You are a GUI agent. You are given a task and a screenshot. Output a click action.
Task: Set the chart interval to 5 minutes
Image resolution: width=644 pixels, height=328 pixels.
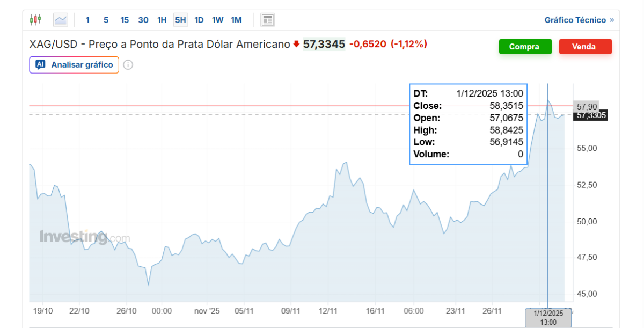[106, 20]
